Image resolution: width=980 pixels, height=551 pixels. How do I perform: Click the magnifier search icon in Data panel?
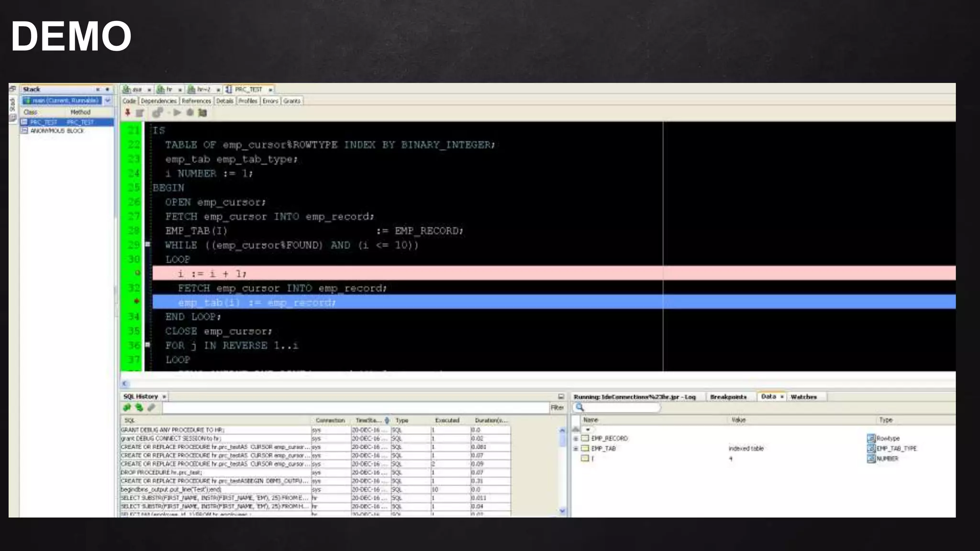[579, 408]
